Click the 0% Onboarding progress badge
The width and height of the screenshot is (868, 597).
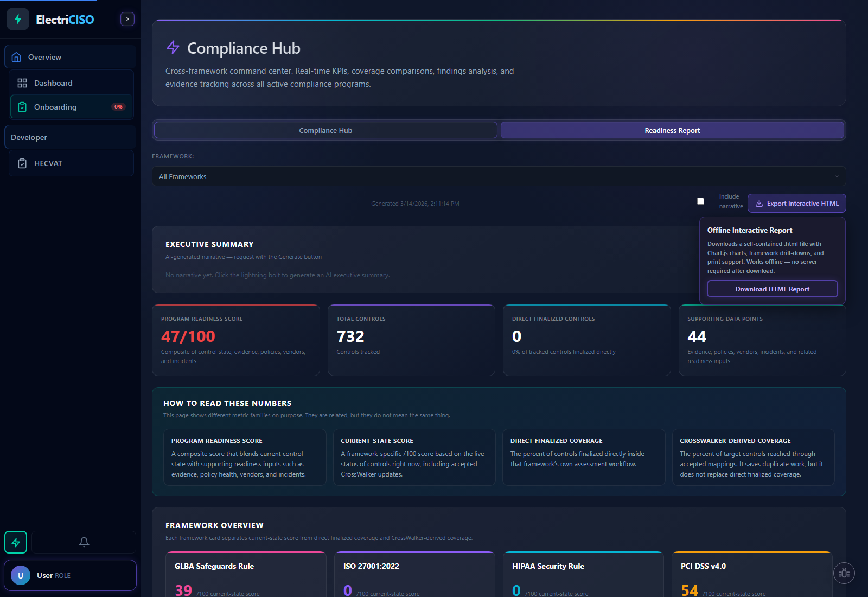(x=118, y=106)
